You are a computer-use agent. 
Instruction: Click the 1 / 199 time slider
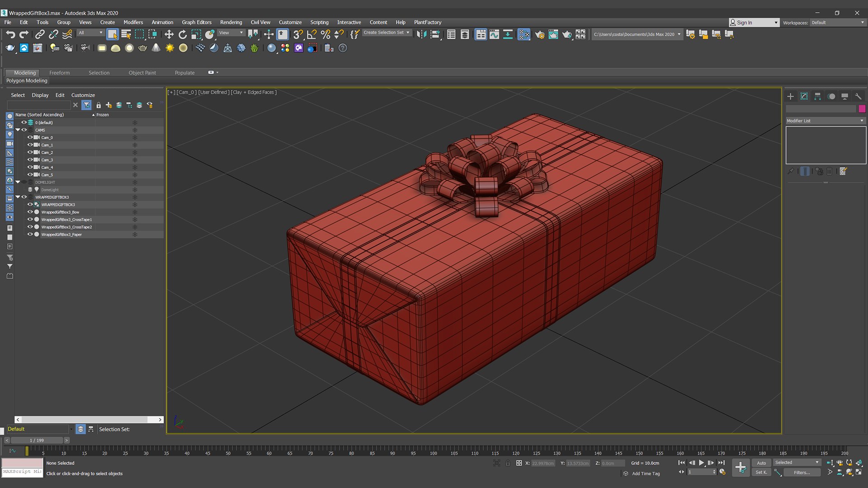(37, 440)
